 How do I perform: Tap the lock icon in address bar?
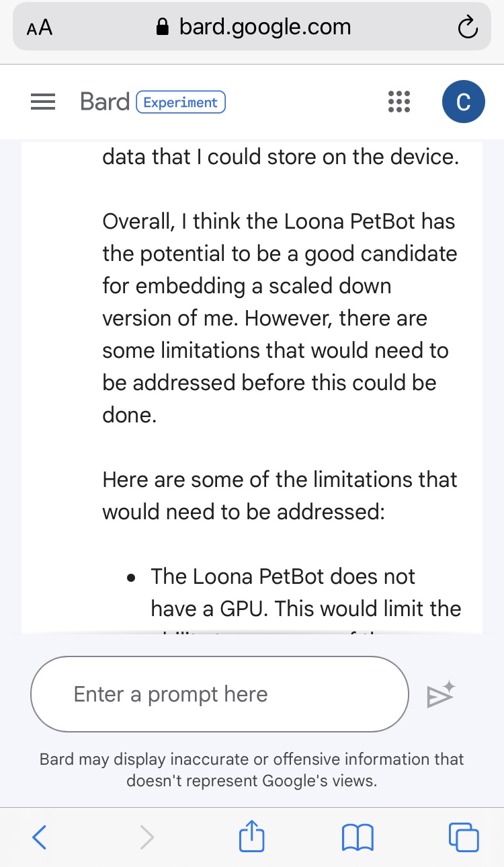pos(162,28)
